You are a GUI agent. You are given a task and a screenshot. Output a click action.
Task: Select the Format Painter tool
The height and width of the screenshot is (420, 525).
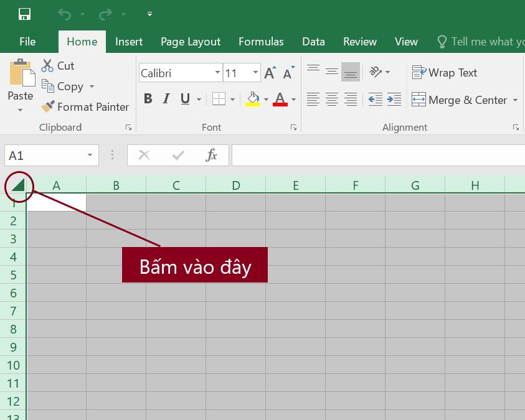85,106
